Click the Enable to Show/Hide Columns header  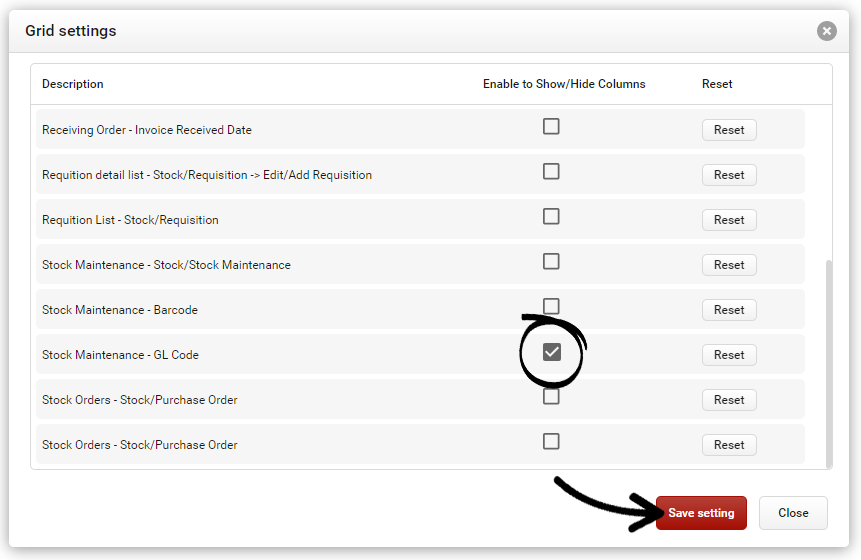pos(564,84)
